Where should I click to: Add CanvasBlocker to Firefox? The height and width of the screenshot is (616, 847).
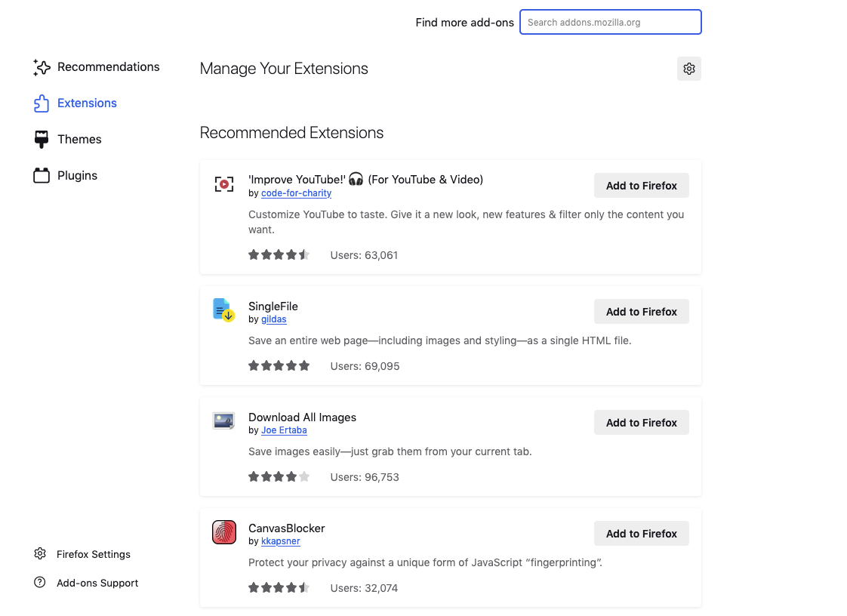point(641,534)
